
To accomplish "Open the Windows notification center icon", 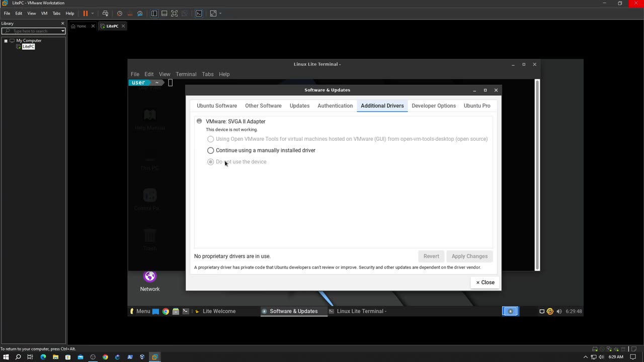I will click(633, 357).
